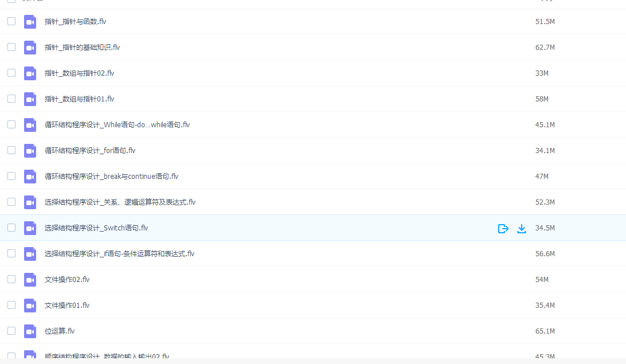Click video icon for if语句-条件运算符和表达式 file
The image size is (626, 364).
tap(30, 254)
